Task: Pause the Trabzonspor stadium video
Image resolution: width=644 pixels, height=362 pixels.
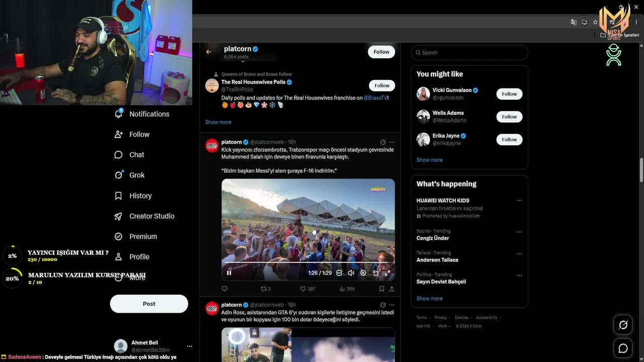Action: pyautogui.click(x=229, y=273)
